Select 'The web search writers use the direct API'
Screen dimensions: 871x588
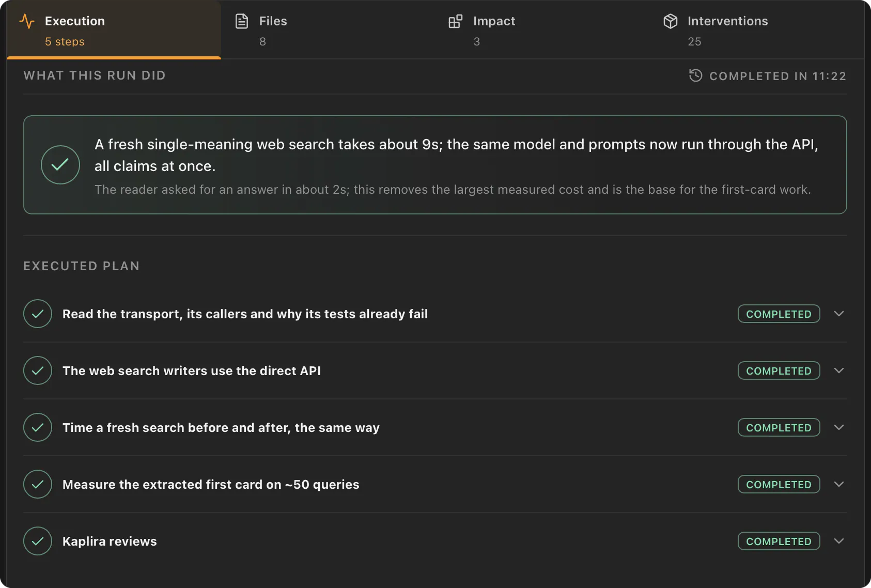[192, 371]
